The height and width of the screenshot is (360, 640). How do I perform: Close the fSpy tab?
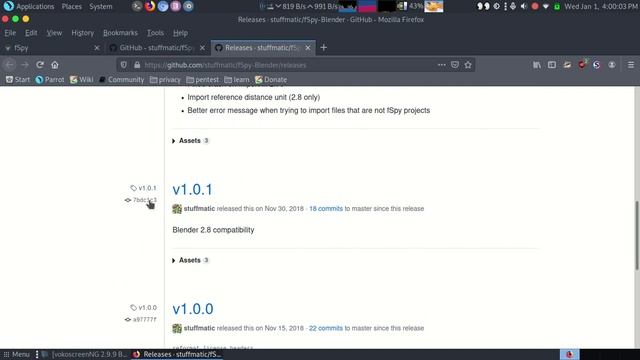click(x=97, y=48)
